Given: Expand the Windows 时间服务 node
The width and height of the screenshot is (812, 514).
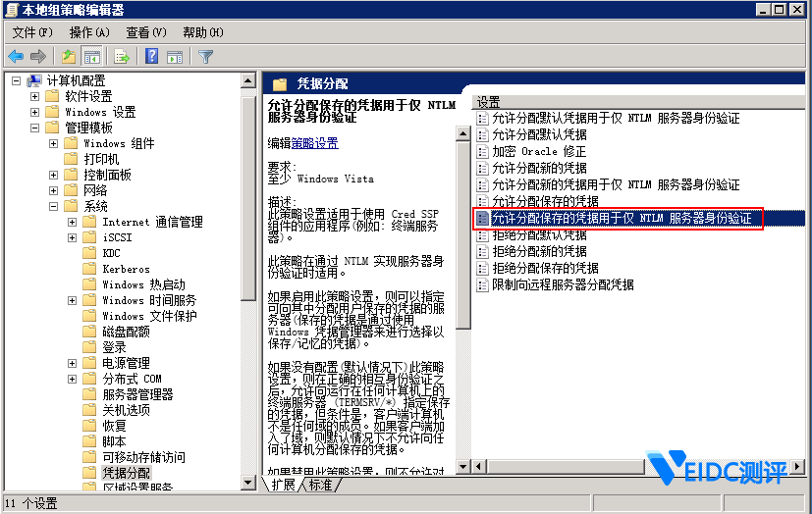Looking at the screenshot, I should (72, 300).
